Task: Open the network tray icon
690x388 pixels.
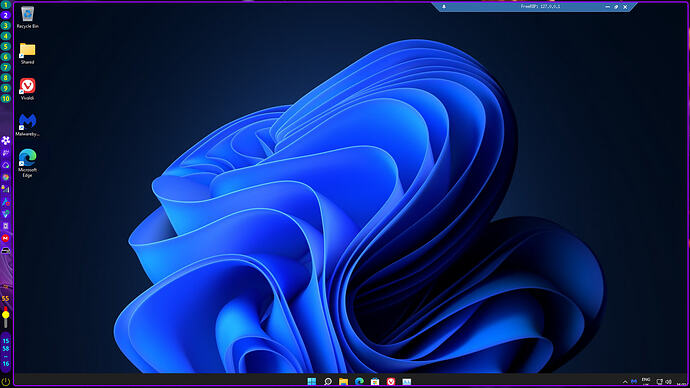Action: (660, 382)
